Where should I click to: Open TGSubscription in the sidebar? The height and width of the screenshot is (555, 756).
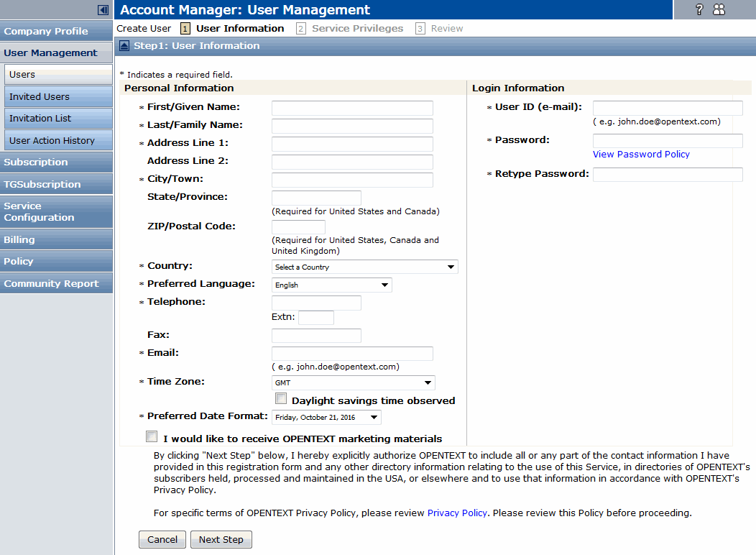click(56, 184)
